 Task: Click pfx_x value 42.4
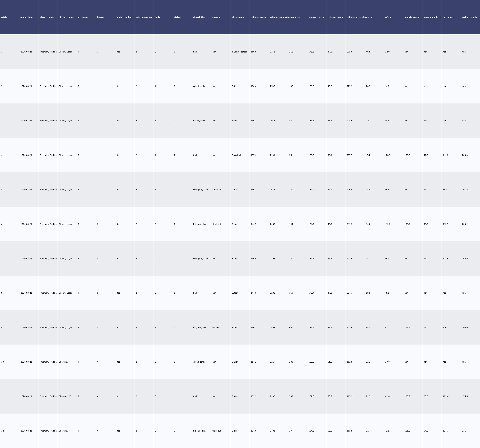387,396
